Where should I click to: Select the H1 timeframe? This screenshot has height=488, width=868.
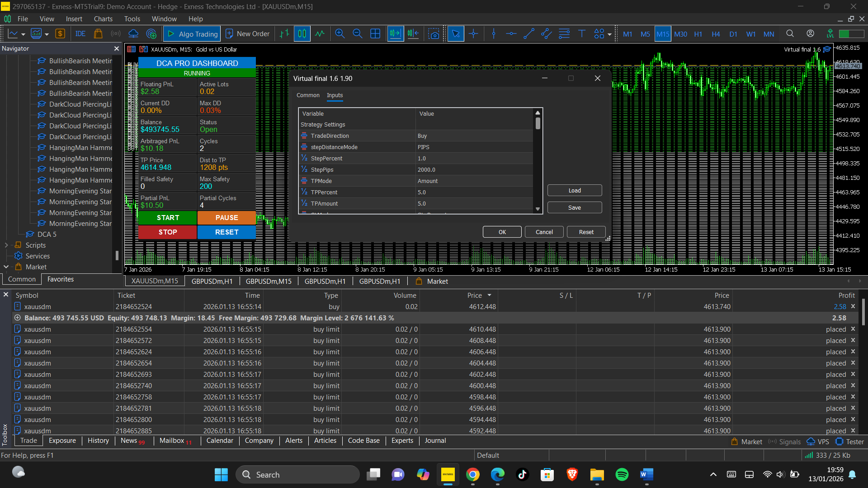(698, 34)
